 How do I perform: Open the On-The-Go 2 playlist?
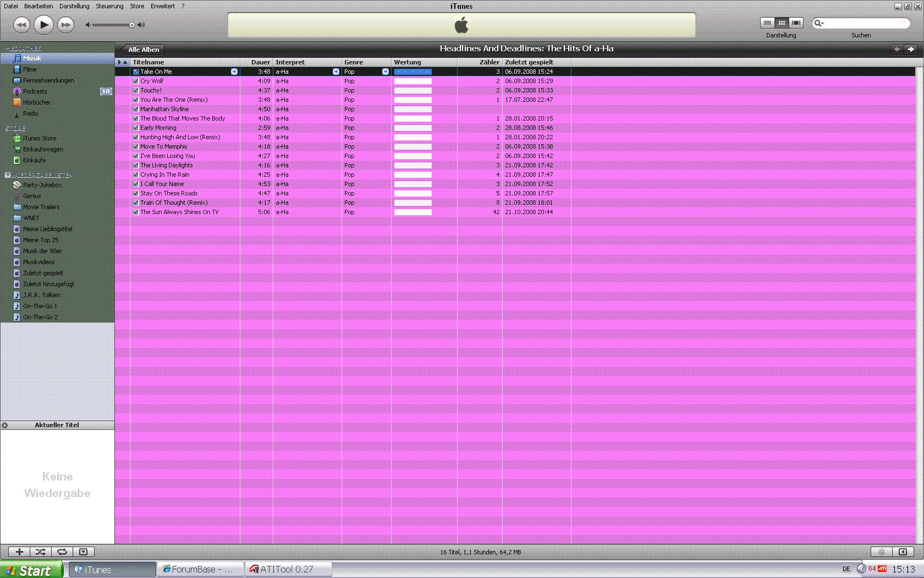[57, 317]
